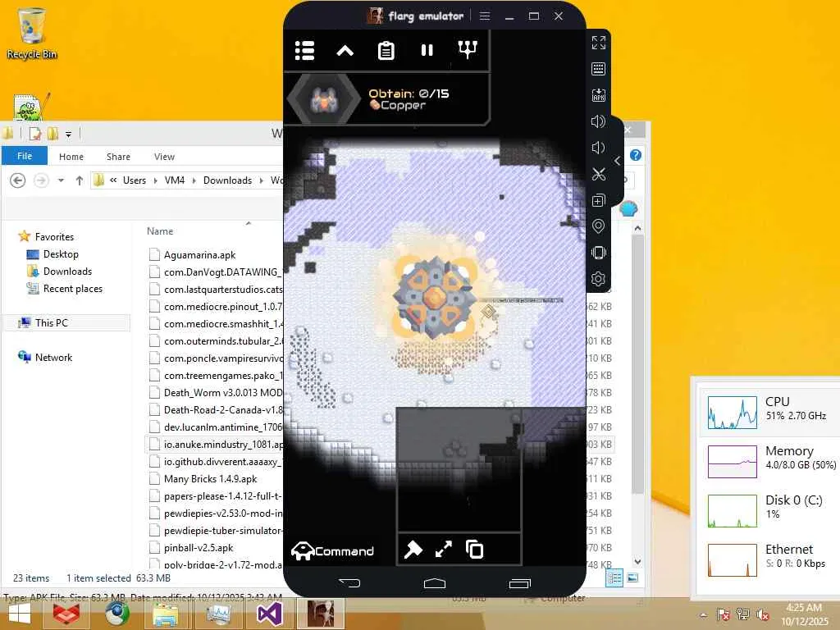840x630 pixels.
Task: Collapse the game toolbar with up chevron
Action: pos(345,51)
